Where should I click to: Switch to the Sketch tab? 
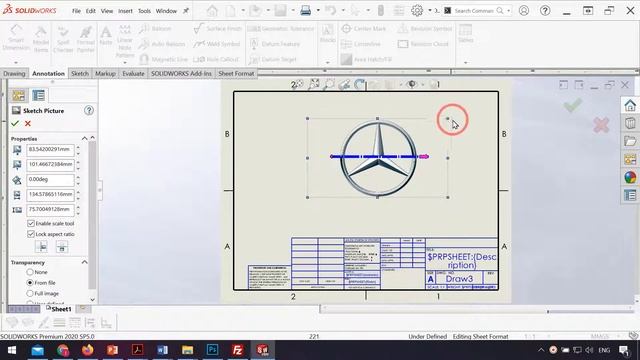80,73
